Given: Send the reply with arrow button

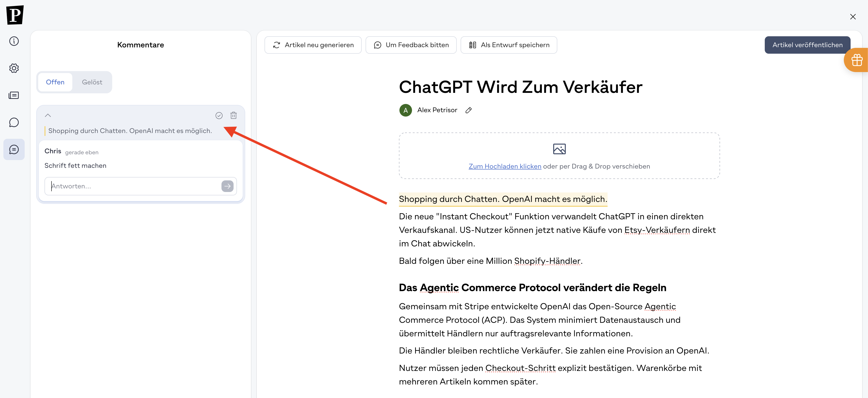Looking at the screenshot, I should click(x=228, y=186).
